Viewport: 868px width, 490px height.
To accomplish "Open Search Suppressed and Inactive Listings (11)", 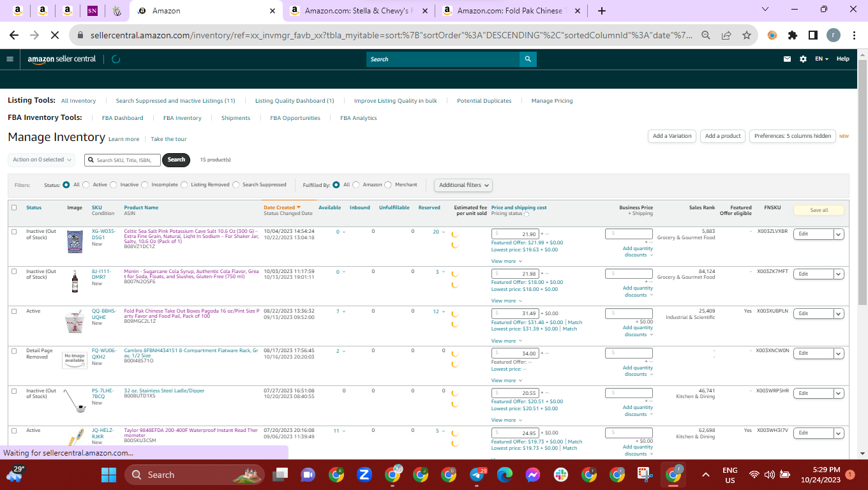I will [x=176, y=101].
